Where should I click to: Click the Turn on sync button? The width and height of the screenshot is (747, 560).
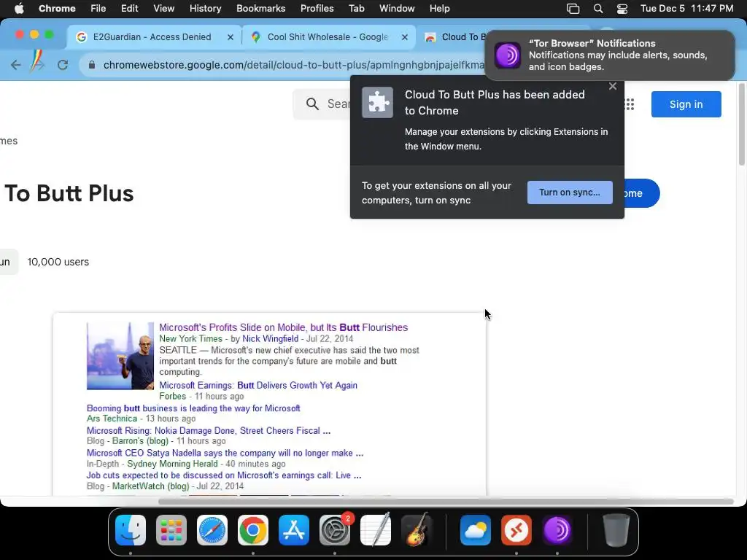(570, 192)
